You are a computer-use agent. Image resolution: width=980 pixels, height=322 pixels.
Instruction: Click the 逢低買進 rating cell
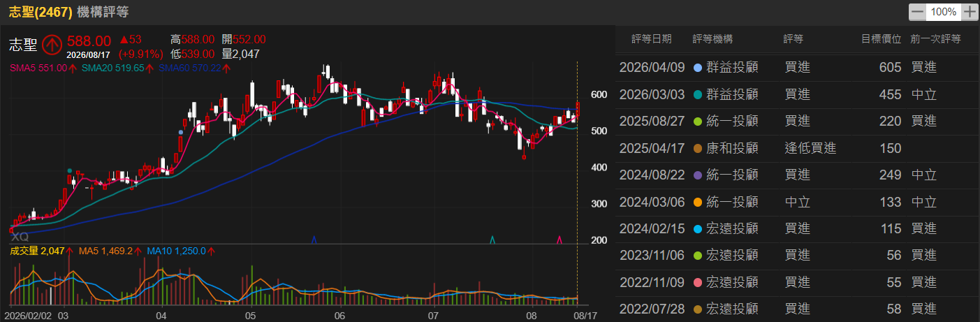(x=810, y=149)
